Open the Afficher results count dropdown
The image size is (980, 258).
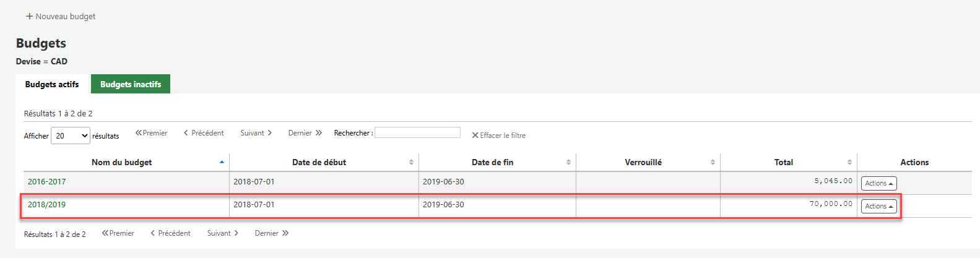tap(71, 135)
